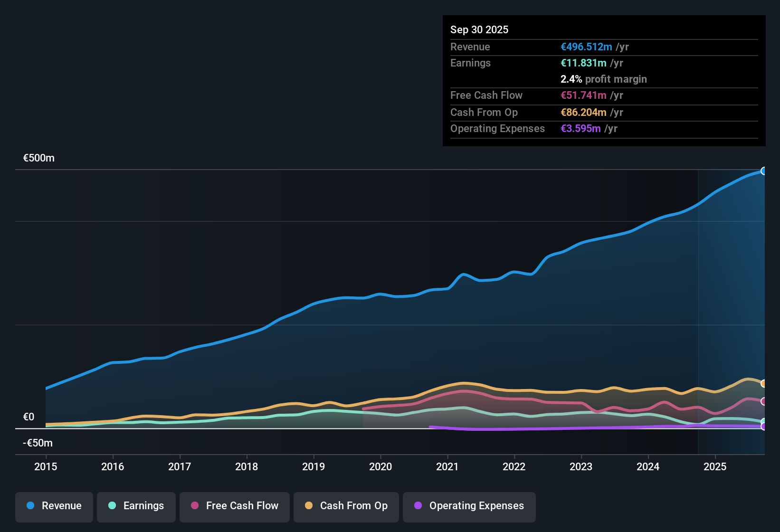
Task: Toggle the Revenue series visibility
Action: [54, 506]
